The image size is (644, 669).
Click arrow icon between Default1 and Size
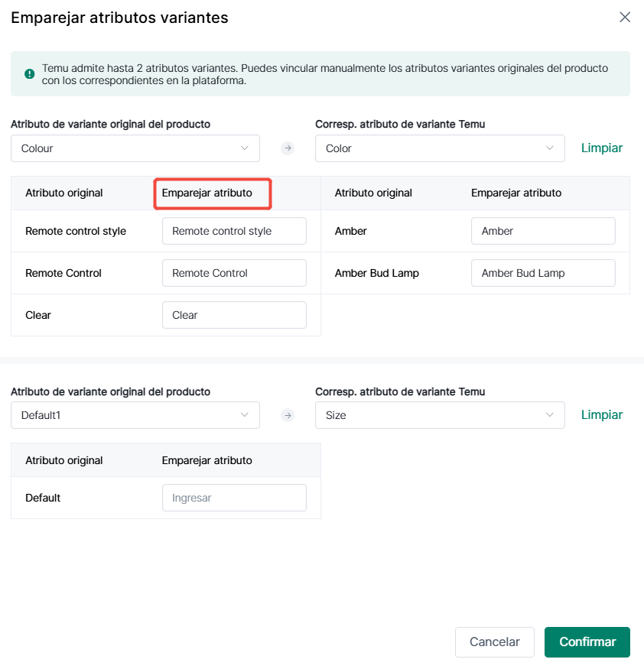pos(288,415)
